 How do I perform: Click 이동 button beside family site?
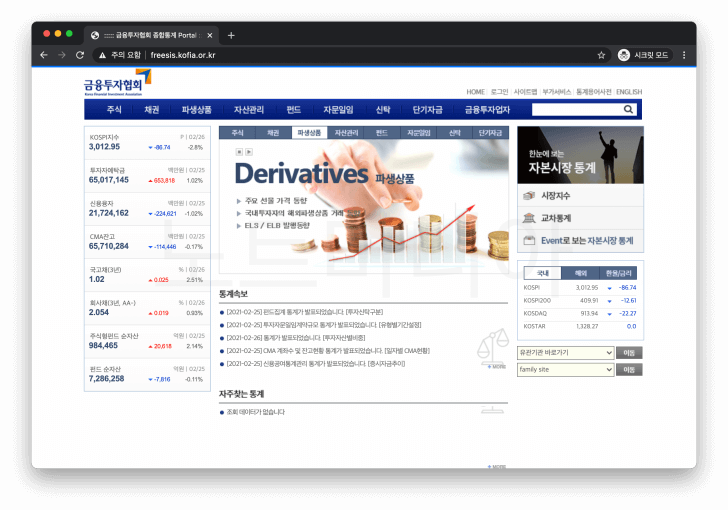(629, 369)
